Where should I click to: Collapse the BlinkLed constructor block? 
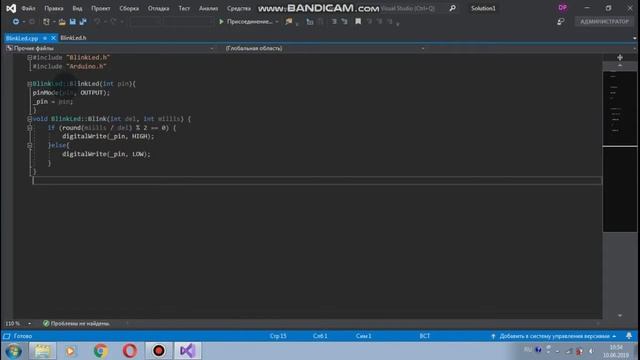pos(29,84)
